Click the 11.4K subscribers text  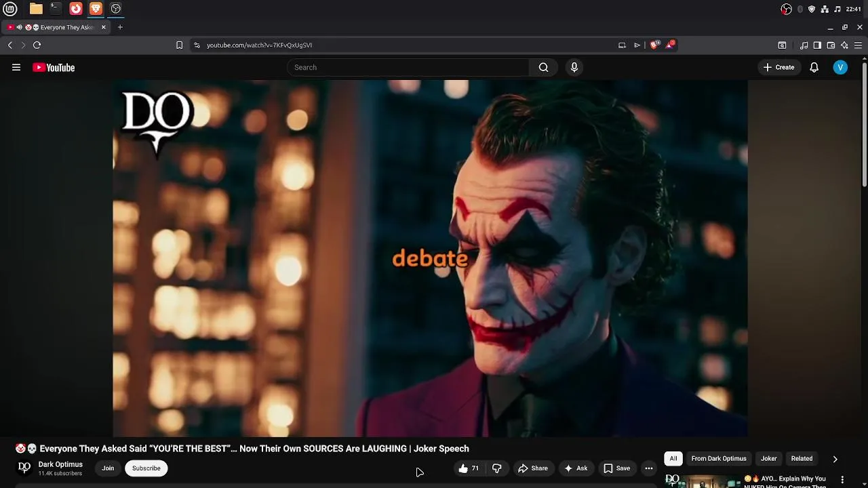(x=60, y=474)
